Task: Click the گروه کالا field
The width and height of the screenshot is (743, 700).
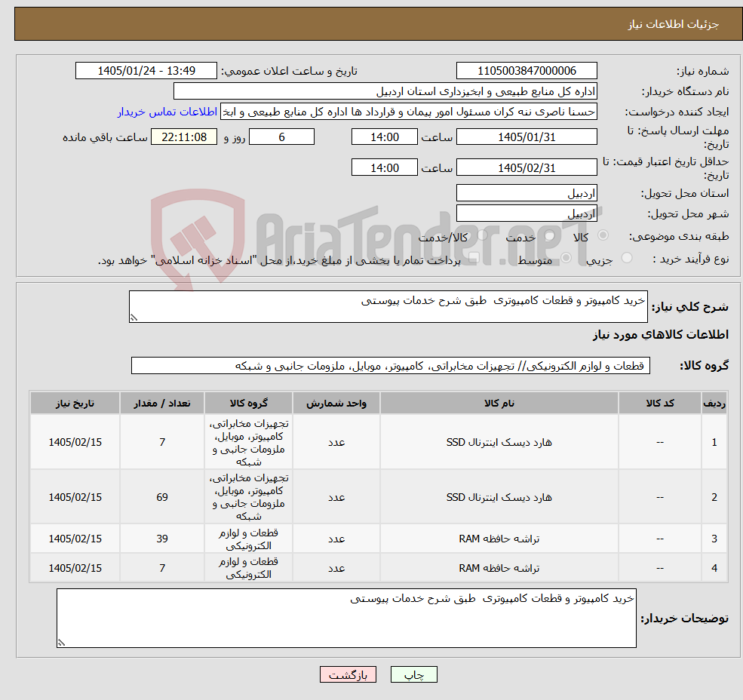Action: point(391,365)
